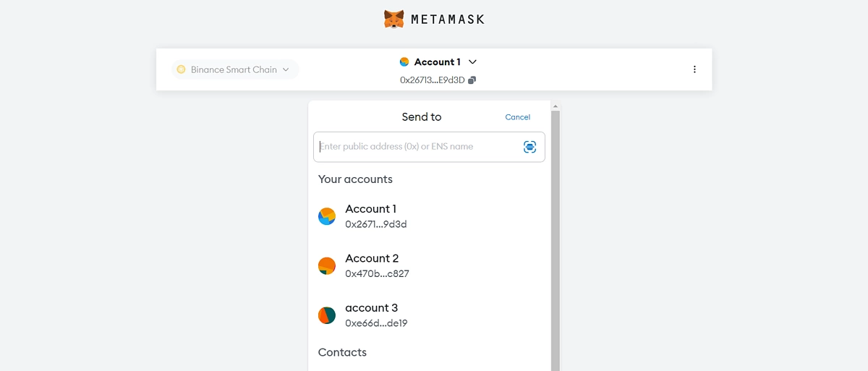This screenshot has width=868, height=371.
Task: Click the Binance Smart Chain coin icon
Action: point(181,69)
